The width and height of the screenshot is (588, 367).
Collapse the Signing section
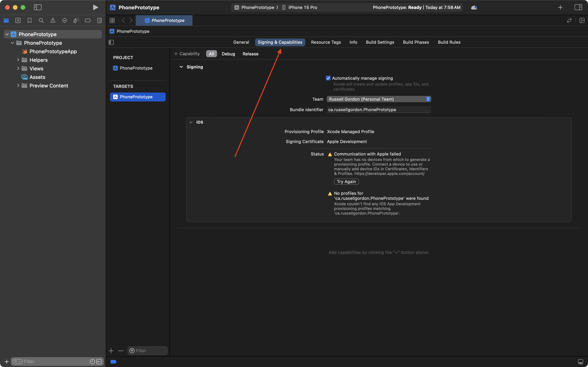181,67
